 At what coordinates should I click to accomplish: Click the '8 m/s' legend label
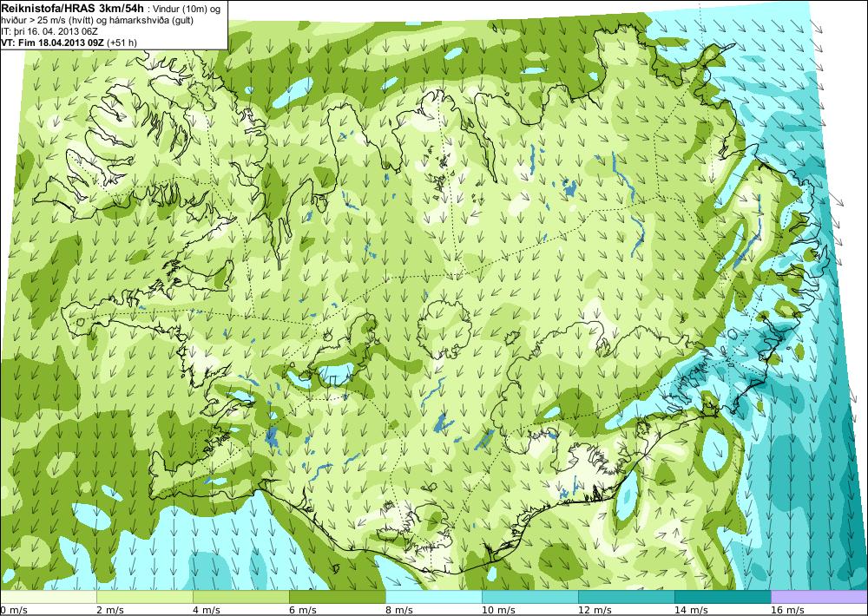coord(399,610)
